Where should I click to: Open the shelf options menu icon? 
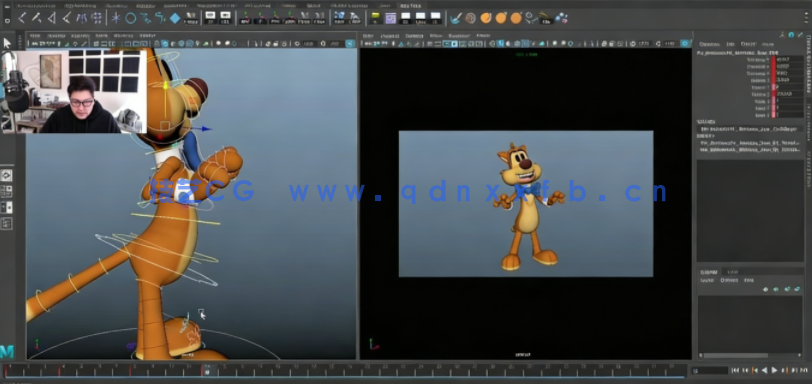[x=7, y=21]
